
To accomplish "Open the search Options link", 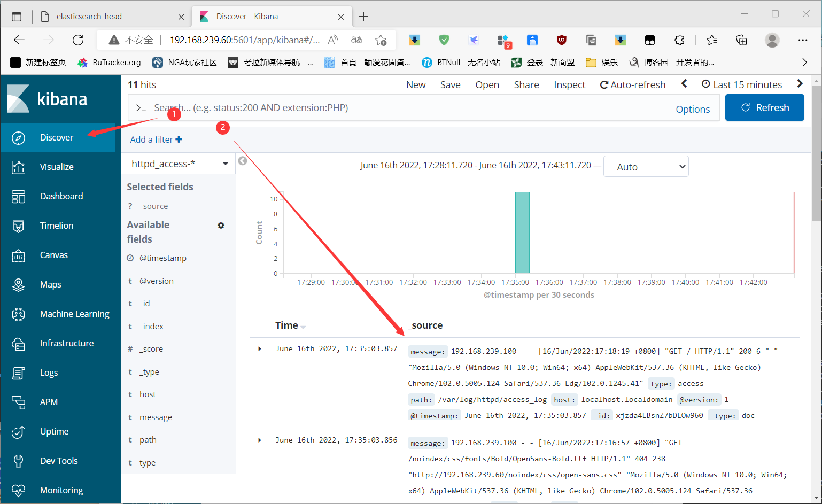I will coord(693,109).
